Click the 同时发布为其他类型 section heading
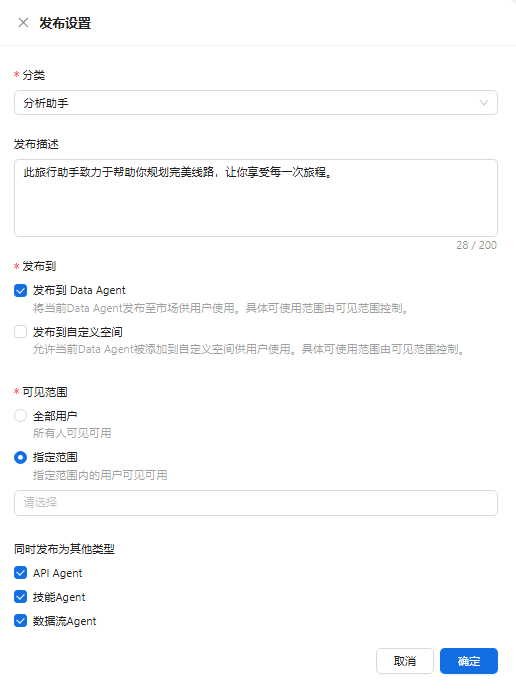The width and height of the screenshot is (516, 689). tap(64, 549)
